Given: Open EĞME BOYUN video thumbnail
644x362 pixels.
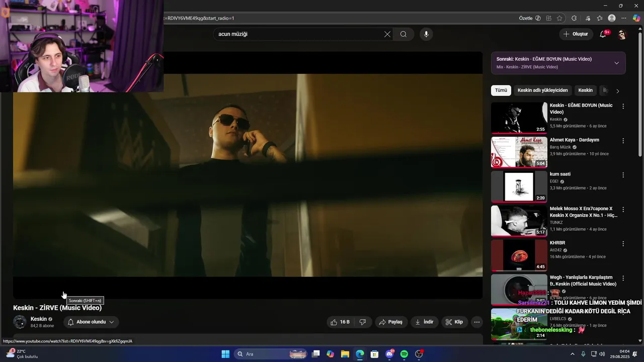Looking at the screenshot, I should [x=519, y=118].
